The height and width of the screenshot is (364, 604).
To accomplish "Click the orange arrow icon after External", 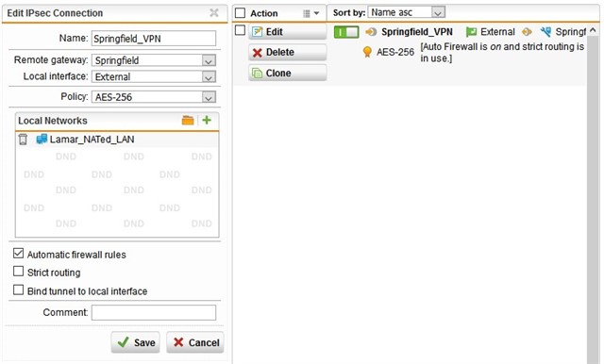I will click(x=527, y=32).
